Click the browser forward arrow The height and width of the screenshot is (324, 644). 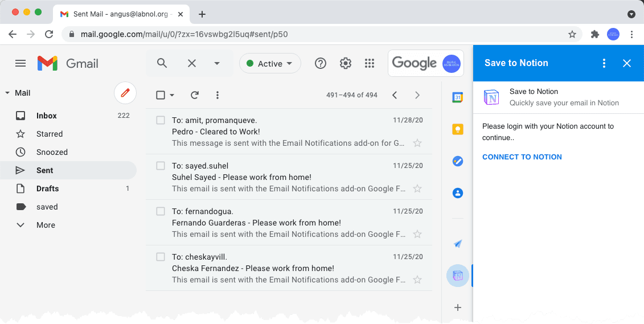[x=31, y=34]
